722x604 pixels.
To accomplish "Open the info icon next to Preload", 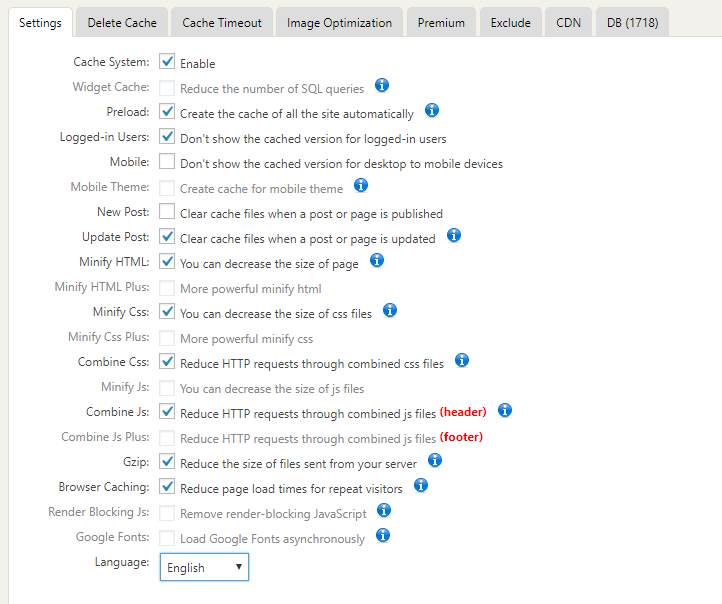I will click(432, 111).
